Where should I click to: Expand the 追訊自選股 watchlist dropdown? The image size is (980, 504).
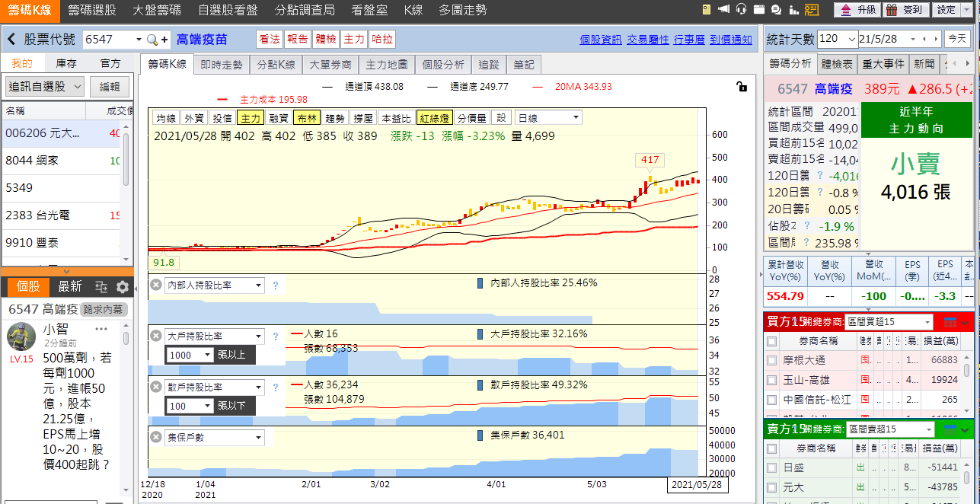77,87
